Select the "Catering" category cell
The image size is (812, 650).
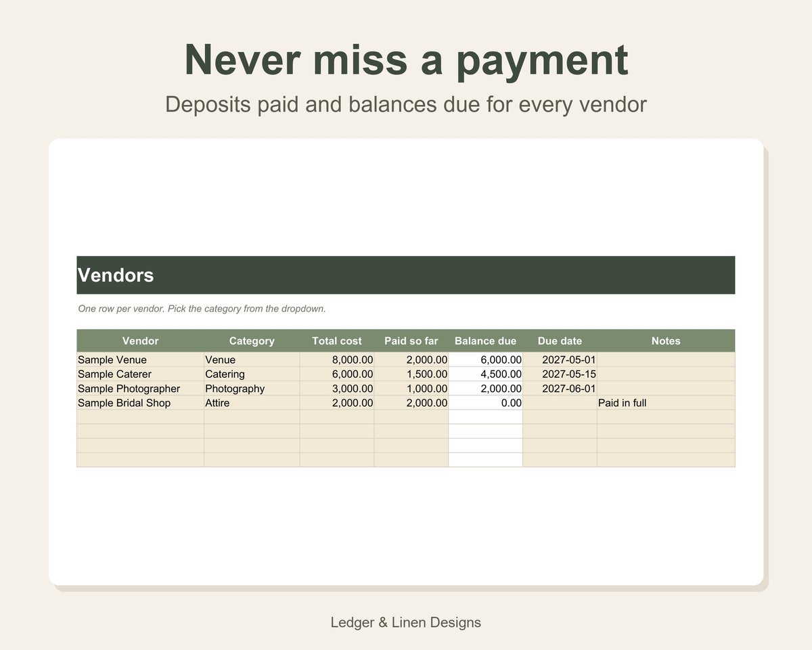point(252,374)
